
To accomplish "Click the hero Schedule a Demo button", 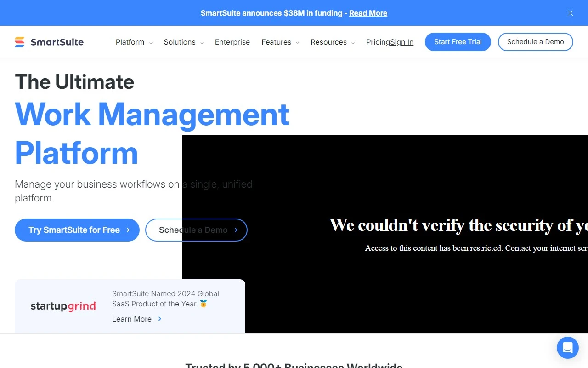I will (197, 230).
